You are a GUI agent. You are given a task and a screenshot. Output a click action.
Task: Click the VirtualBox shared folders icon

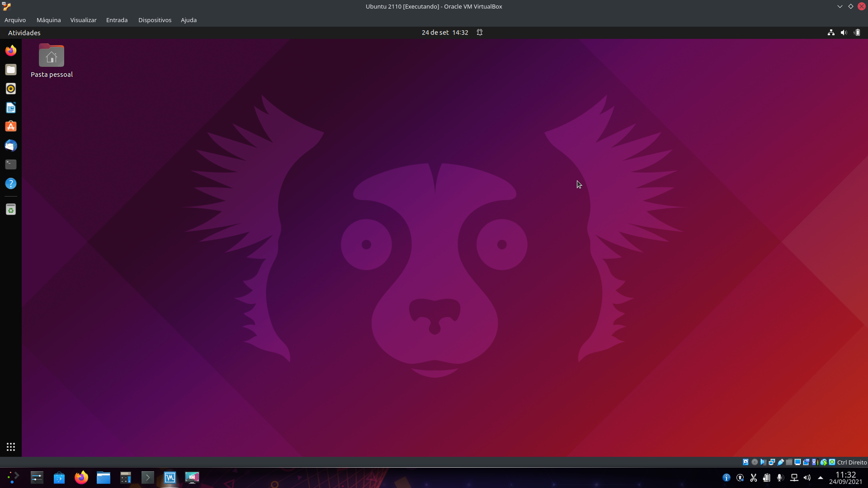[789, 462]
